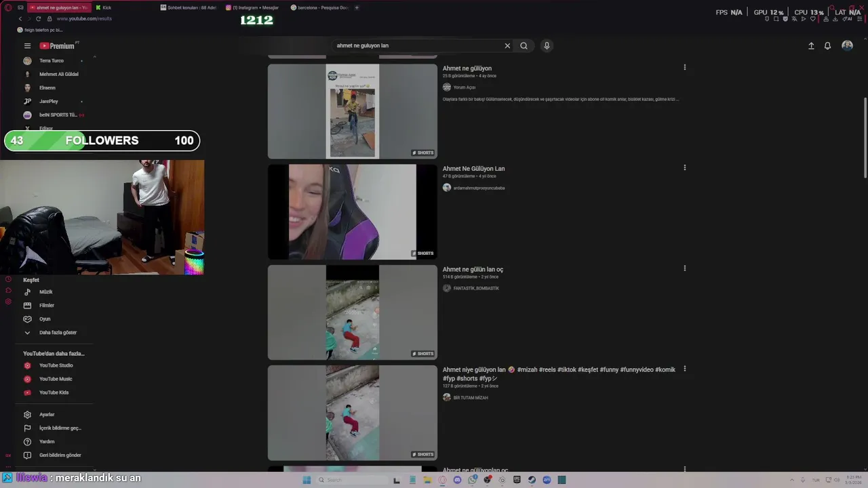Image resolution: width=868 pixels, height=488 pixels.
Task: Open video title 'Ahmet Ne Gülüyon Lan'
Action: point(473,169)
